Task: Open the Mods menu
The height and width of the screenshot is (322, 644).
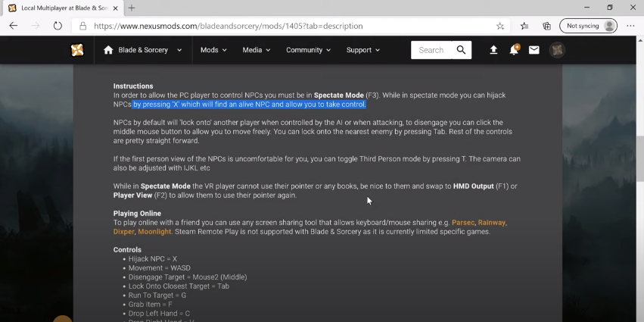Action: click(213, 50)
